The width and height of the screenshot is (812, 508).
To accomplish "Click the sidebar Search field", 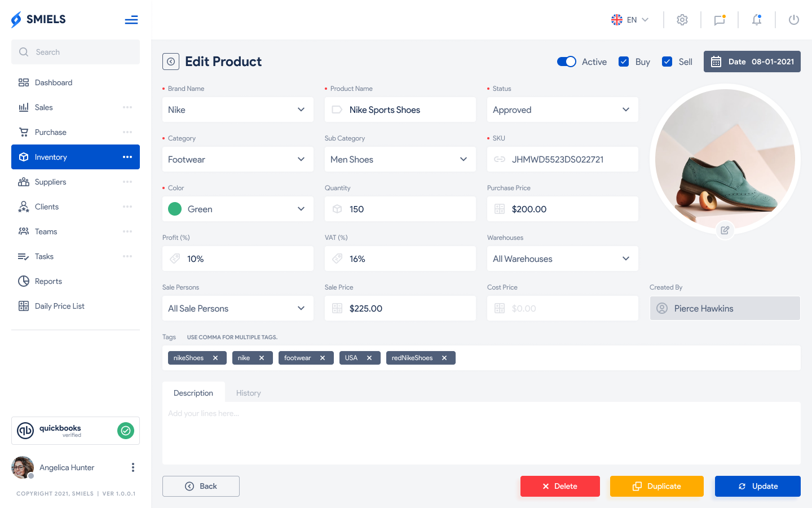I will (76, 52).
